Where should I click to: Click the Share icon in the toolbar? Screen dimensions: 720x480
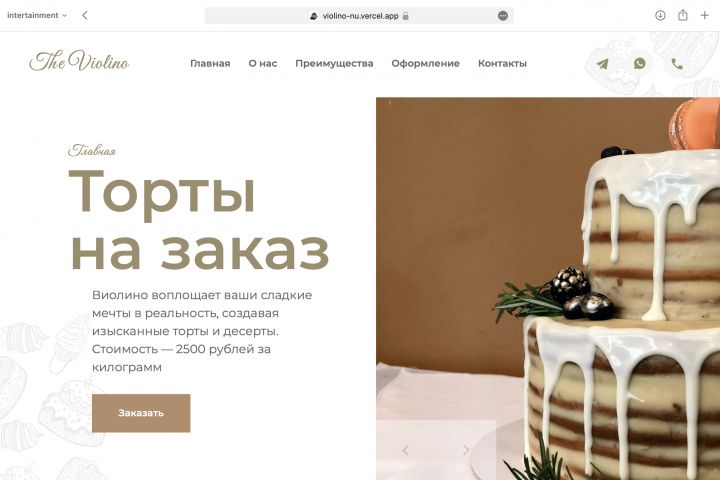pyautogui.click(x=683, y=15)
